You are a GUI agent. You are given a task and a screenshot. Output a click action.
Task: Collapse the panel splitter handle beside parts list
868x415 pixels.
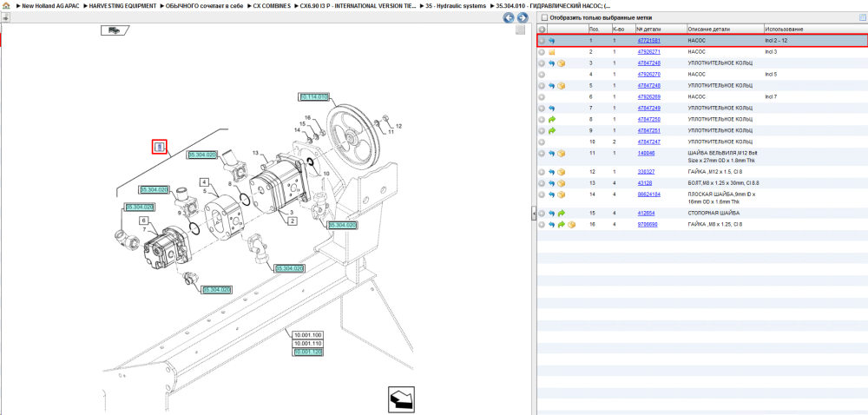point(534,213)
